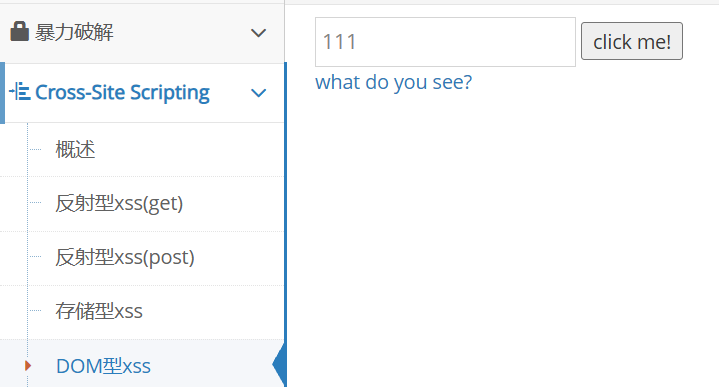Image resolution: width=719 pixels, height=387 pixels.
Task: Follow the 'what do you see?' link
Action: [x=393, y=82]
